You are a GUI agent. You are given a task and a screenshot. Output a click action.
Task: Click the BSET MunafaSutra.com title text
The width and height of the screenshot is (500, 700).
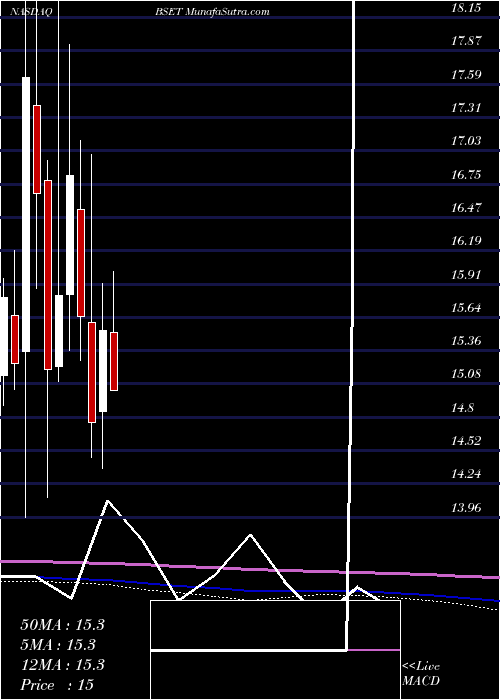tap(212, 12)
